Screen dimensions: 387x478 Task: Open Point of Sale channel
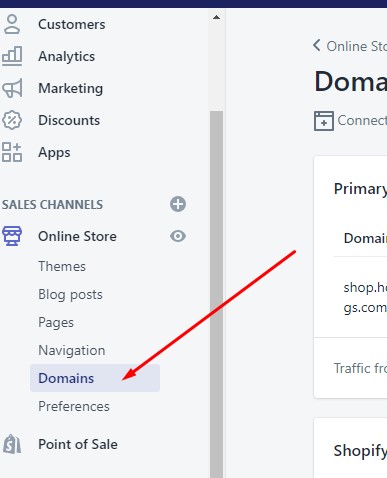[x=78, y=444]
